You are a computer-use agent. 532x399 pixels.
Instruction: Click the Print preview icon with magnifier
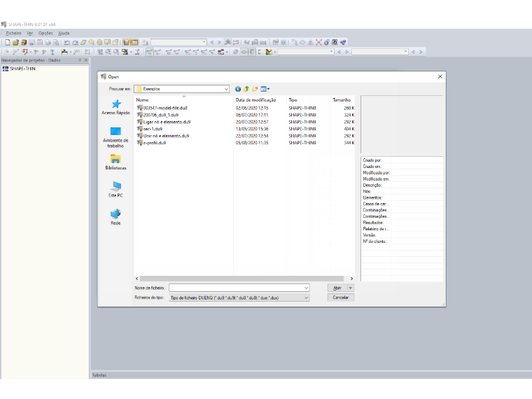(56, 43)
